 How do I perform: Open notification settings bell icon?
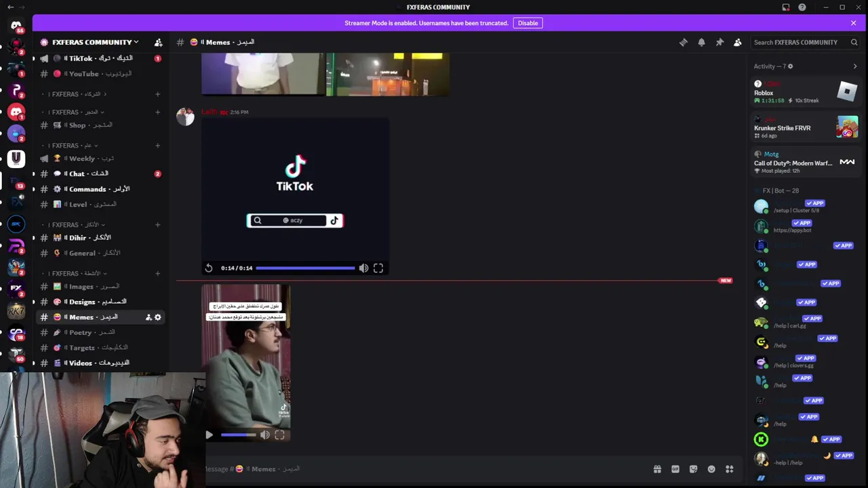[701, 42]
